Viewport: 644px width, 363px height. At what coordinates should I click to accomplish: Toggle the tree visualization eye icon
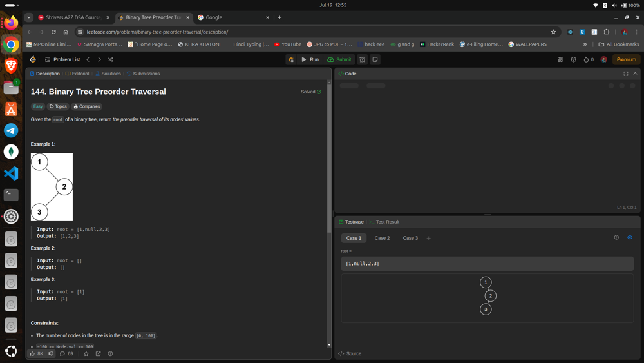[630, 237]
